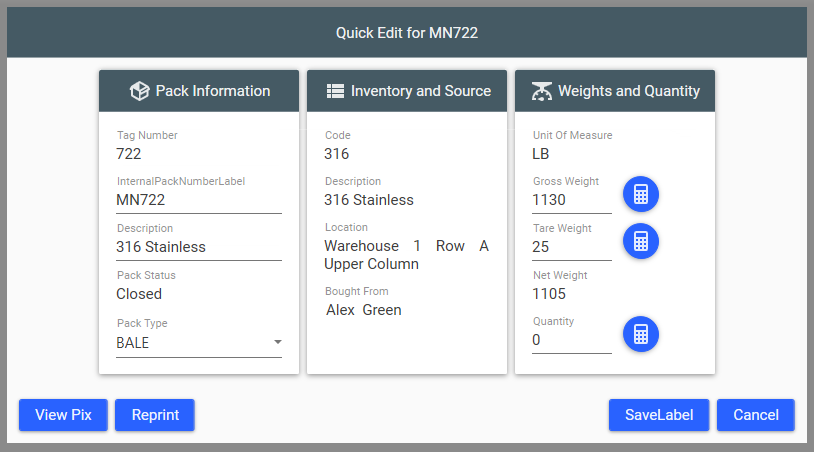Viewport: 814px width, 452px height.
Task: Save changes with SaveLabel button
Action: coord(659,415)
